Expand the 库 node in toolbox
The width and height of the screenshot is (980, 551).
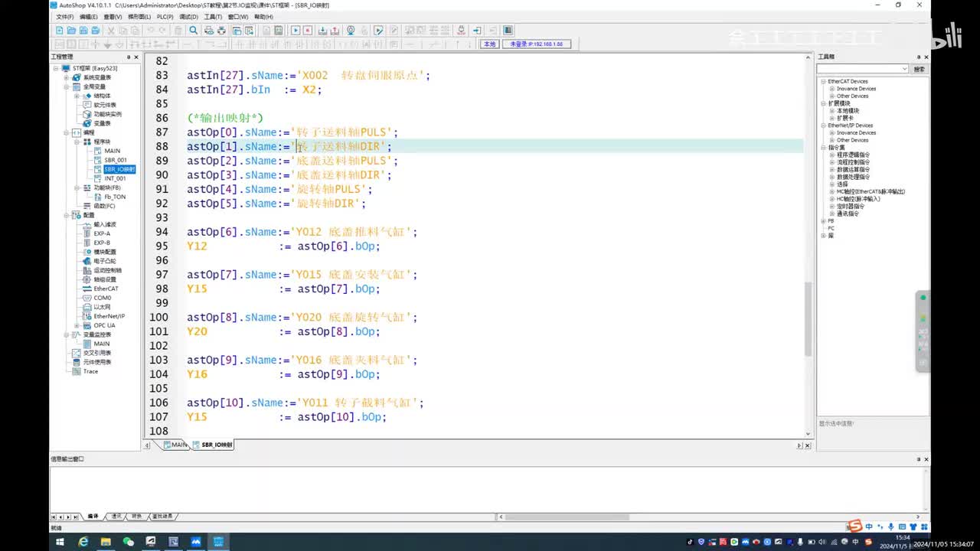(823, 236)
